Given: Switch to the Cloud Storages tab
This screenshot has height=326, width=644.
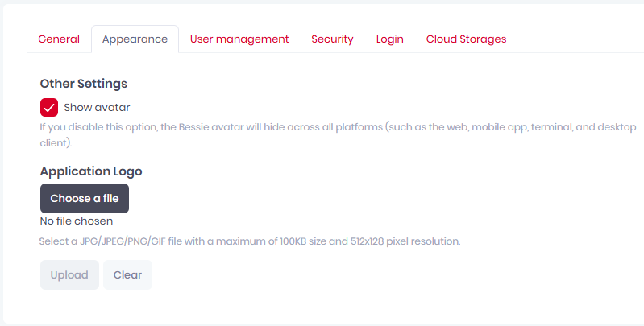Looking at the screenshot, I should pyautogui.click(x=466, y=39).
